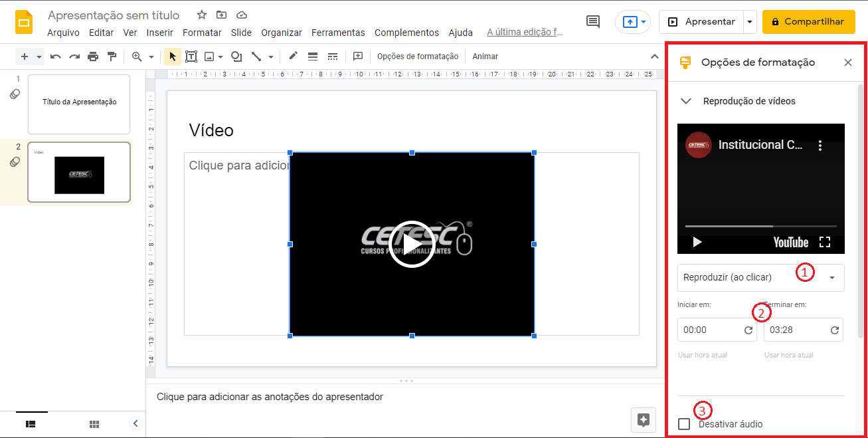Choose the border color pencil
The height and width of the screenshot is (438, 868).
point(293,56)
